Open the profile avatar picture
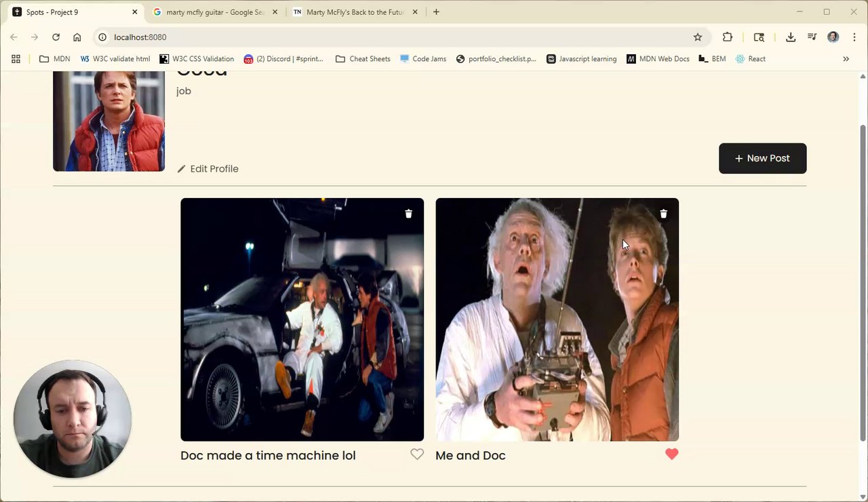Image resolution: width=868 pixels, height=502 pixels. pos(108,120)
